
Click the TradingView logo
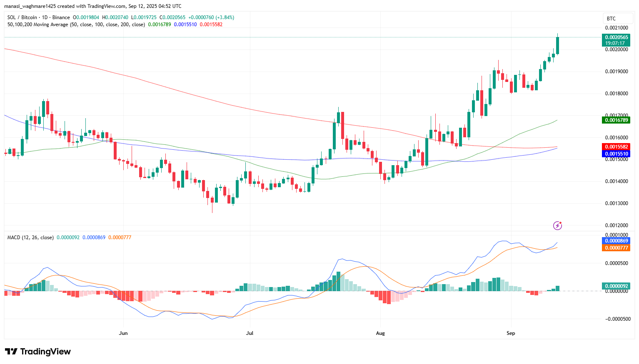point(37,352)
